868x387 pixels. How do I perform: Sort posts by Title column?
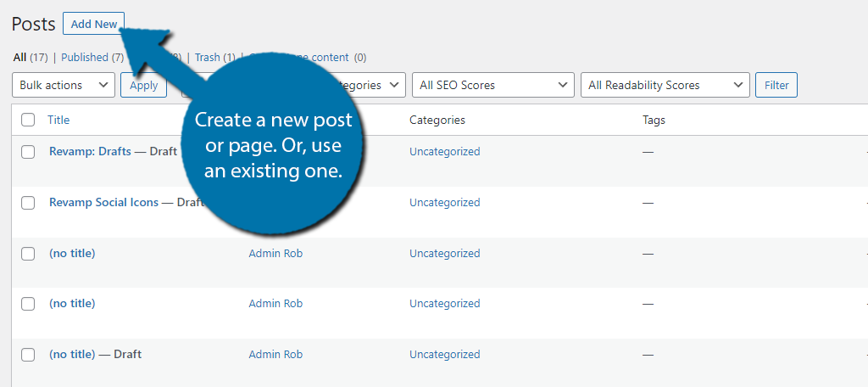[x=58, y=120]
